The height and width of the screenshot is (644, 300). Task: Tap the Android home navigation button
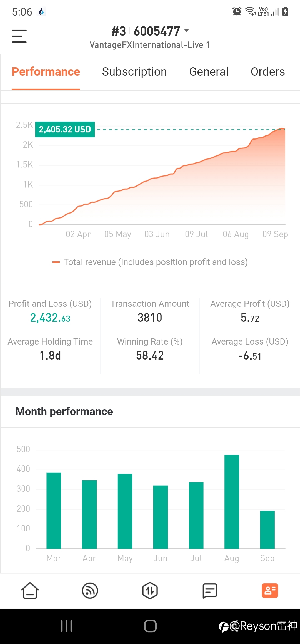pos(150,626)
